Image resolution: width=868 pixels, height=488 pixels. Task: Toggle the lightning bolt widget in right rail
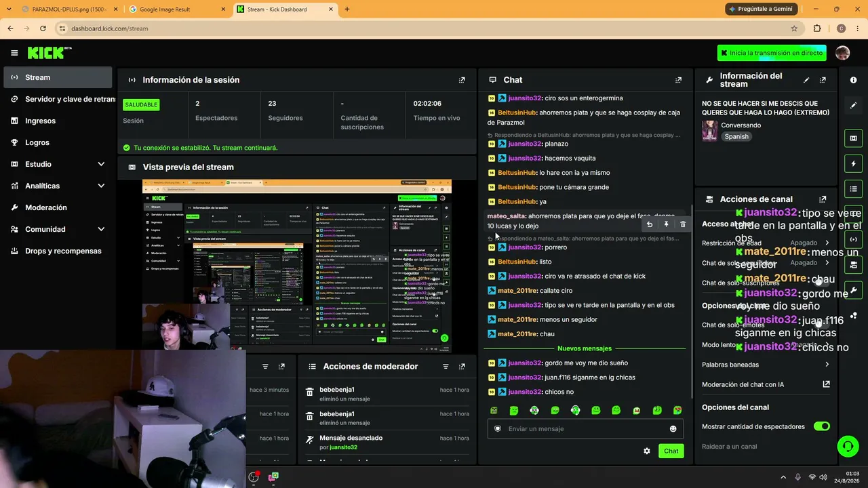(853, 163)
